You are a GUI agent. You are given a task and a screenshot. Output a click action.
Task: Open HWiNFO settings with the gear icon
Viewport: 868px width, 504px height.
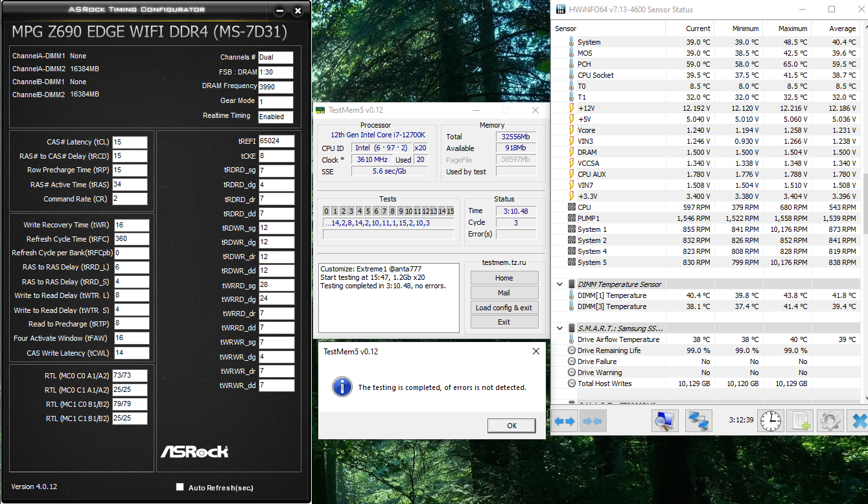pos(830,420)
